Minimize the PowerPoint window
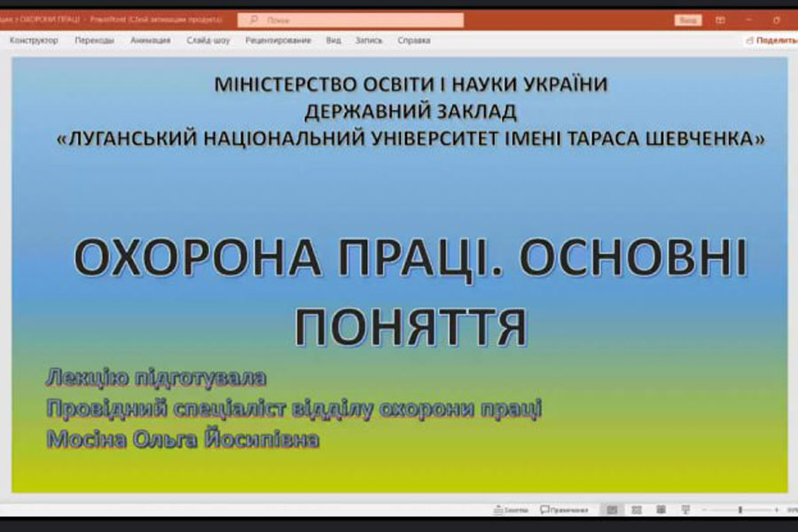Viewport: 798px width, 532px height. coord(748,20)
